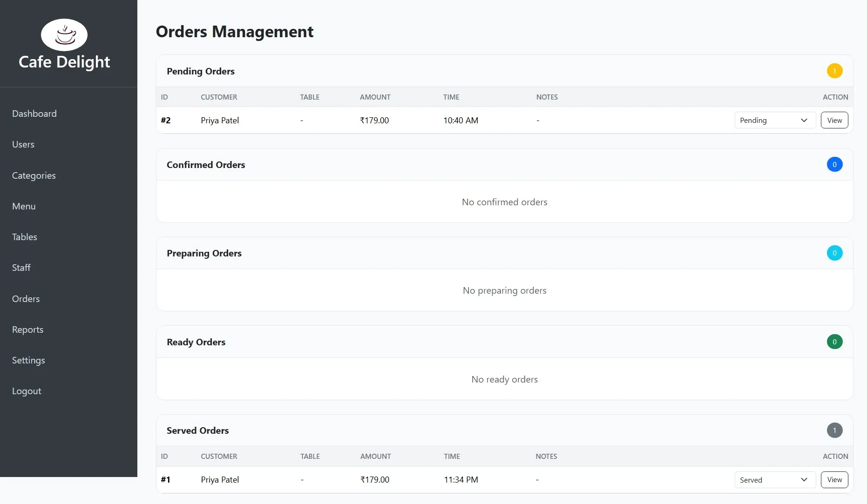The image size is (867, 504).
Task: Open the Menu management page
Action: tap(24, 206)
